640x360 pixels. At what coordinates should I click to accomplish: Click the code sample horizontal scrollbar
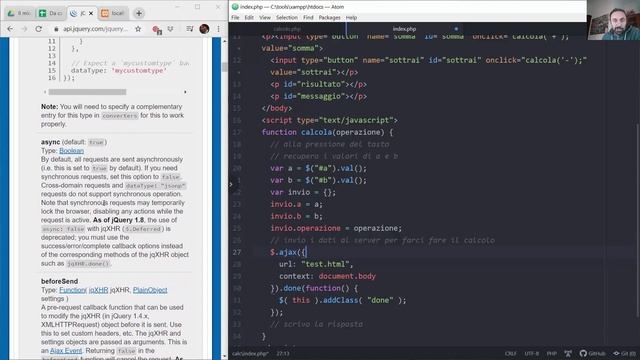coord(87,92)
